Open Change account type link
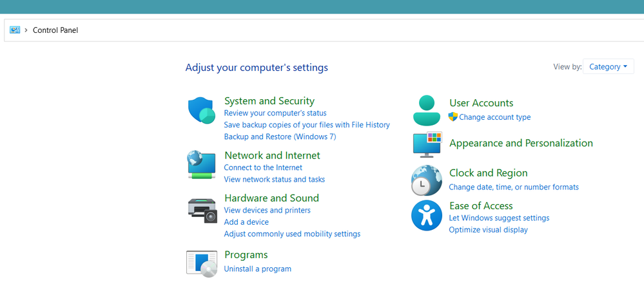The width and height of the screenshot is (644, 293). point(495,117)
